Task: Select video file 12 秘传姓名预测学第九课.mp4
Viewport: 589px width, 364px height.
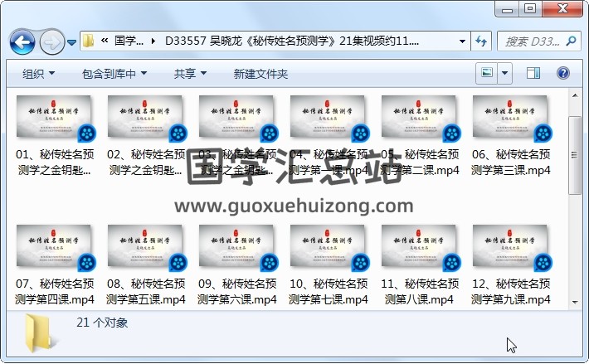Action: (x=510, y=265)
